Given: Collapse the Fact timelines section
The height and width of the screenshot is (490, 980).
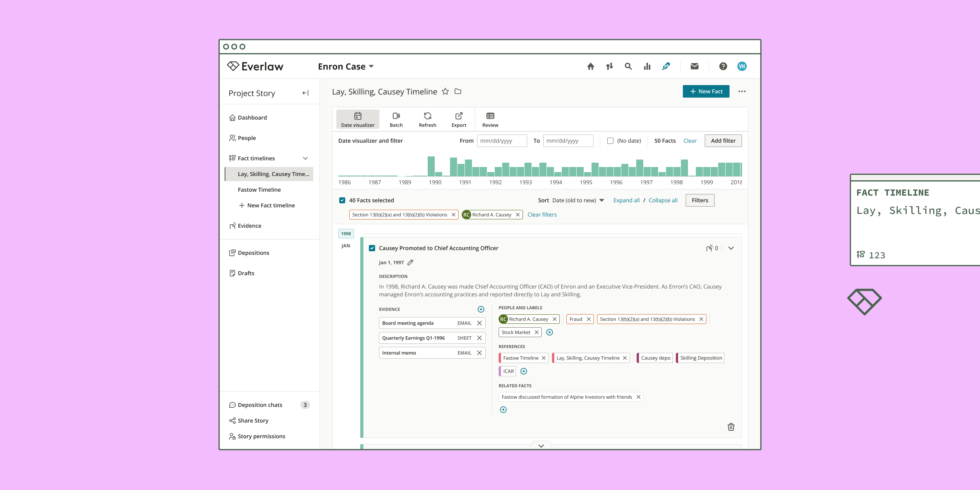Looking at the screenshot, I should pyautogui.click(x=305, y=158).
